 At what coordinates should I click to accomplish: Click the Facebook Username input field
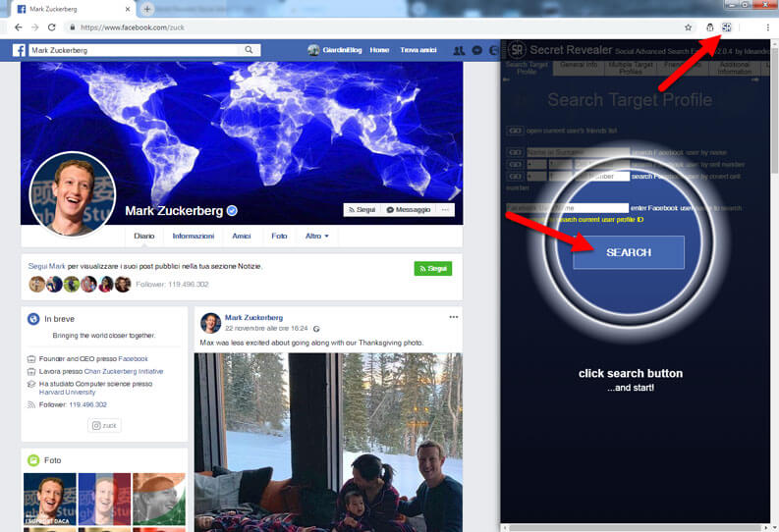tap(568, 208)
